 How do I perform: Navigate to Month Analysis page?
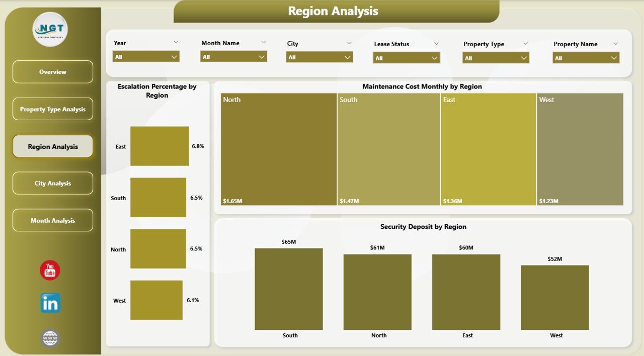click(53, 220)
